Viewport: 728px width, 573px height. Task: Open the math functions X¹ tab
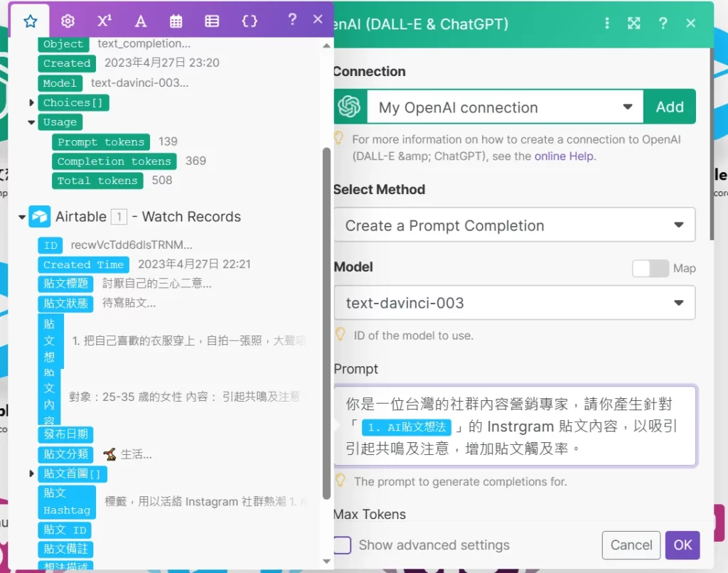pos(104,20)
